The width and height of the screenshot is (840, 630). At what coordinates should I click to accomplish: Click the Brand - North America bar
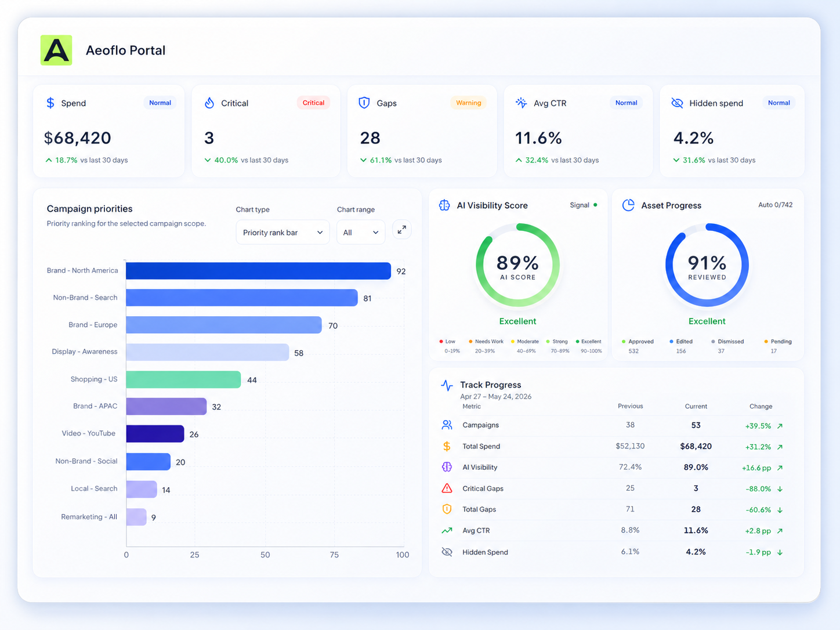pyautogui.click(x=258, y=271)
